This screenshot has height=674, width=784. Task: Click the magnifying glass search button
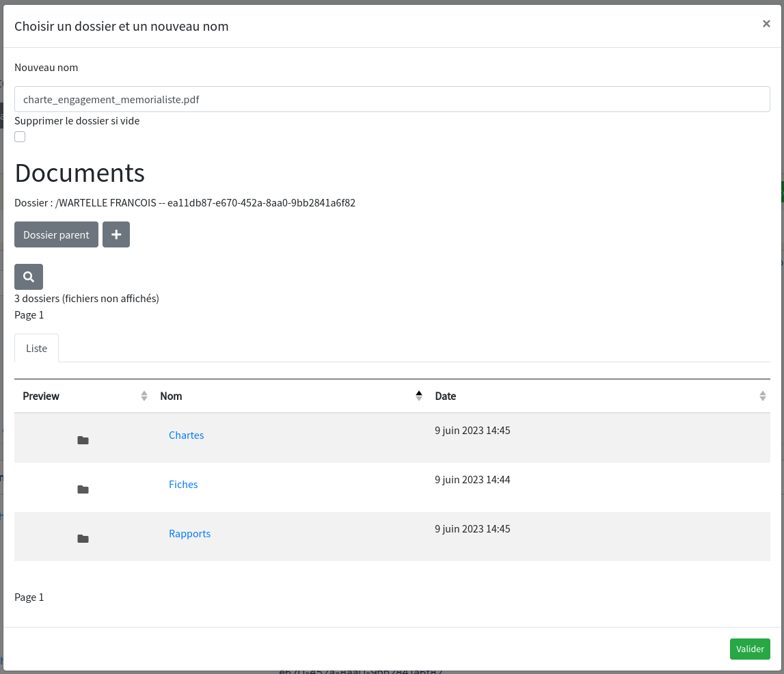pos(29,277)
